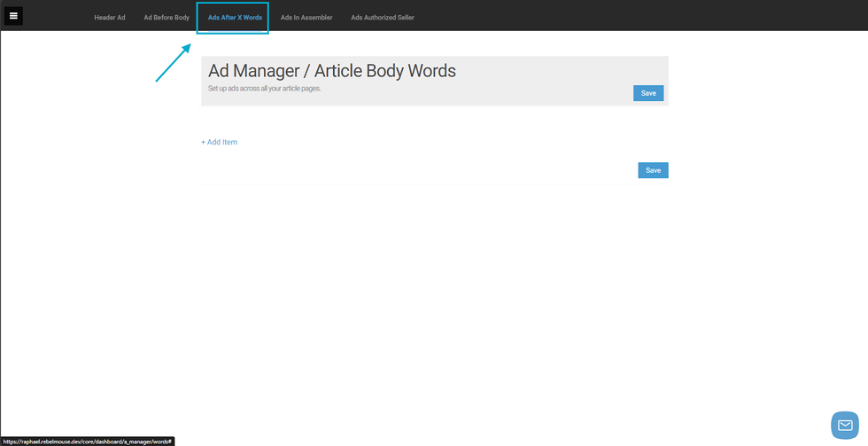Open the hamburger menu icon
The height and width of the screenshot is (446, 868).
13,16
